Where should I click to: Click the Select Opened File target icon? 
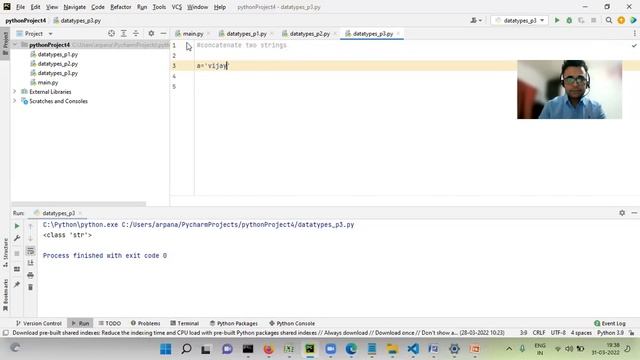pyautogui.click(x=111, y=33)
